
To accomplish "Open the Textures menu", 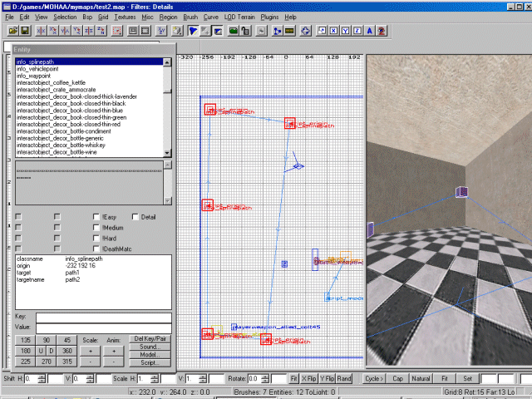I will tap(125, 17).
